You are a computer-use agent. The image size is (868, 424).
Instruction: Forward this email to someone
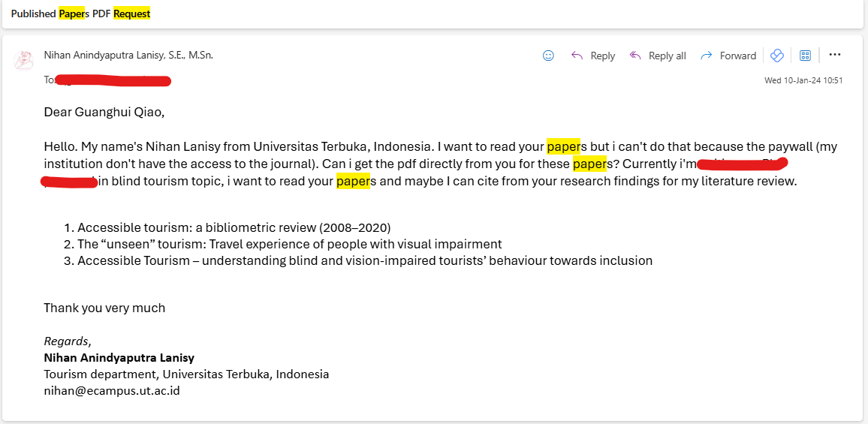728,56
